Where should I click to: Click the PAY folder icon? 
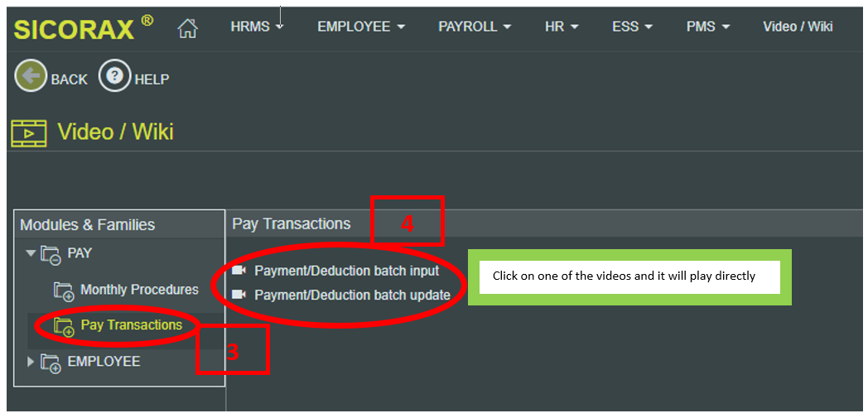click(52, 254)
